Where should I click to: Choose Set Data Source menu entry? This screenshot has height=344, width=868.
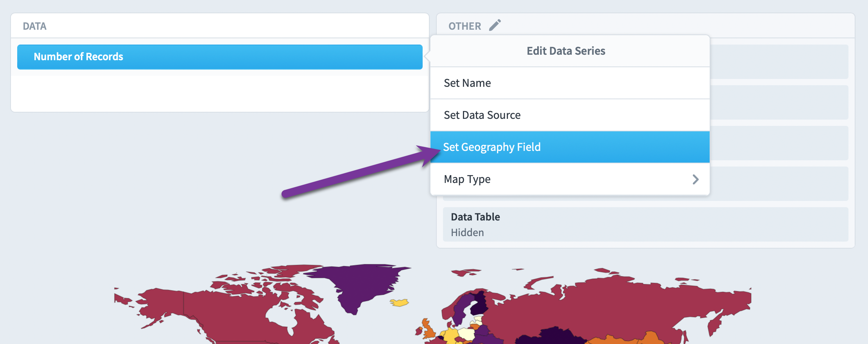[570, 115]
